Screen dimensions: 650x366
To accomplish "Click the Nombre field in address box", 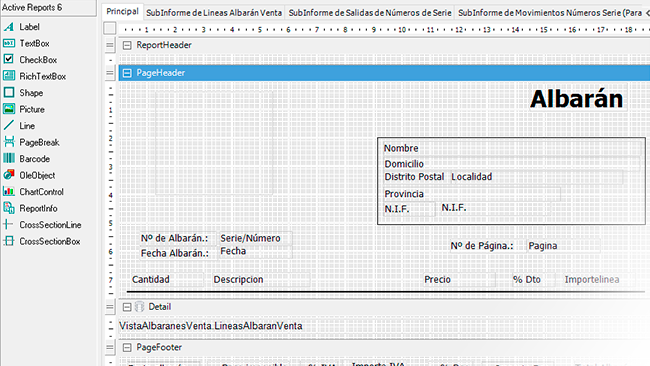I will coord(512,148).
